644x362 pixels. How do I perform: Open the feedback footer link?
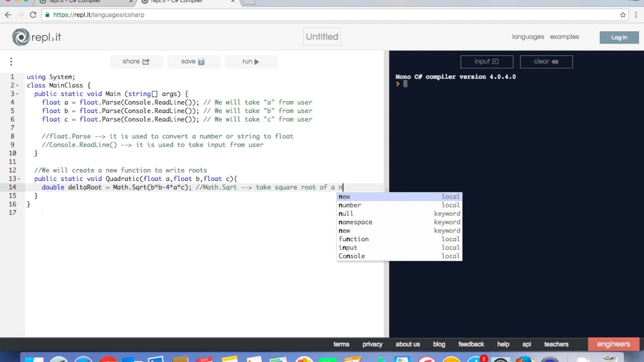pyautogui.click(x=471, y=344)
